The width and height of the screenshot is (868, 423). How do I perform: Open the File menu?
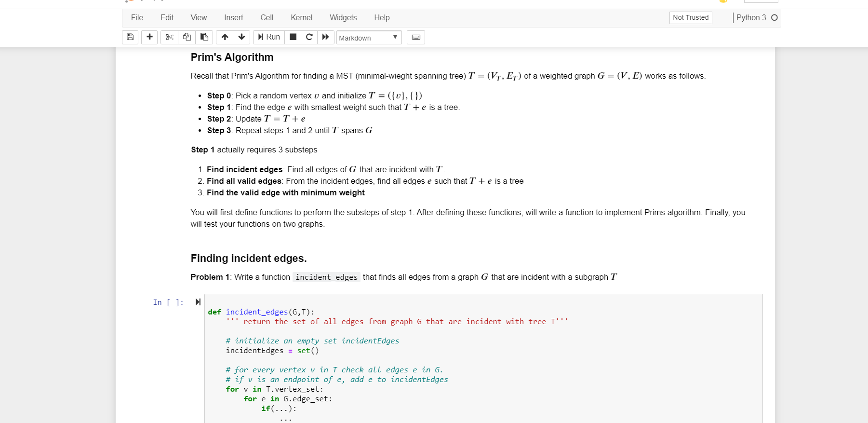tap(137, 18)
